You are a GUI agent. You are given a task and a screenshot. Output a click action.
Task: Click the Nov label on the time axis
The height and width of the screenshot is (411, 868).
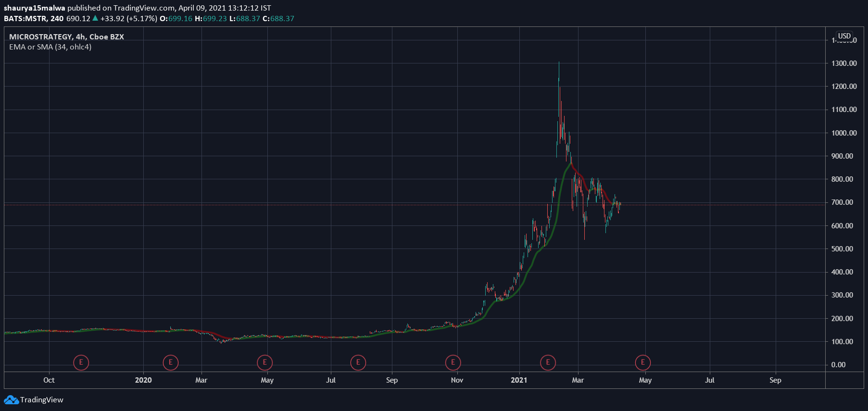[x=457, y=380]
